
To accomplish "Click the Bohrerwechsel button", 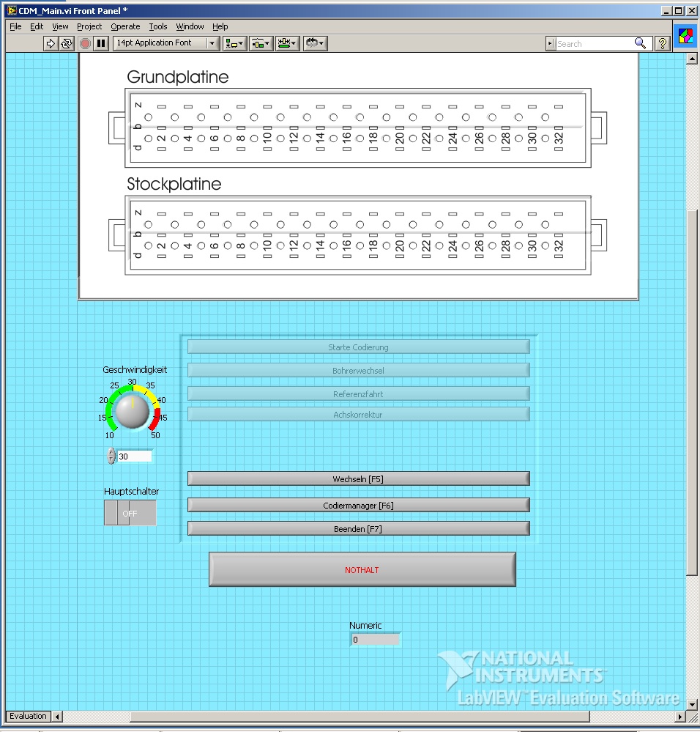I will pyautogui.click(x=358, y=370).
